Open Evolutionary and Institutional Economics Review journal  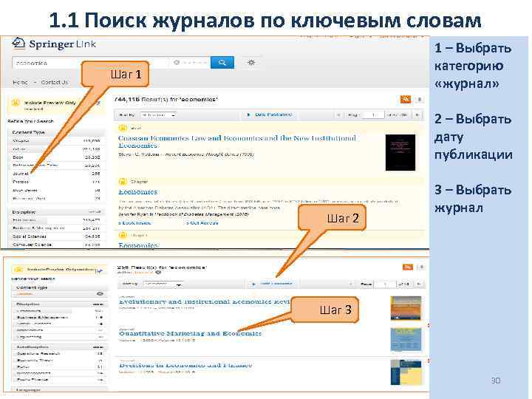pyautogui.click(x=205, y=301)
